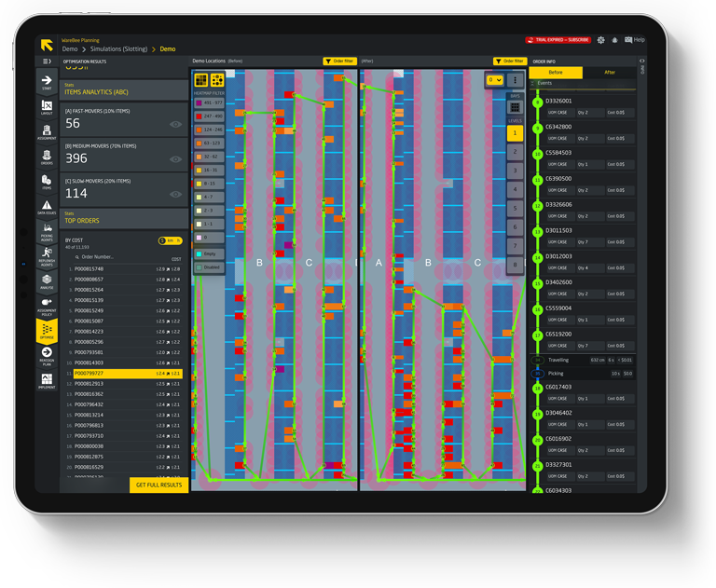Screen dimensions: 716x588
Task: Expand the Travelling event row
Action: [x=582, y=361]
